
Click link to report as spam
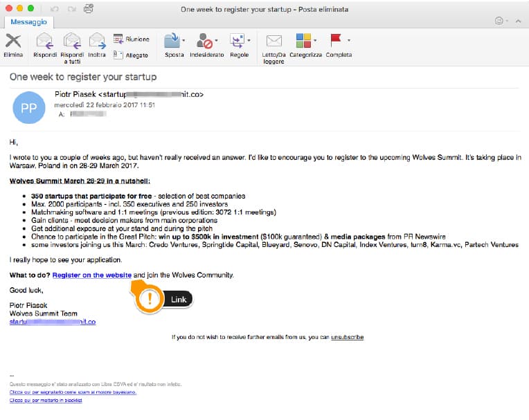point(73,392)
